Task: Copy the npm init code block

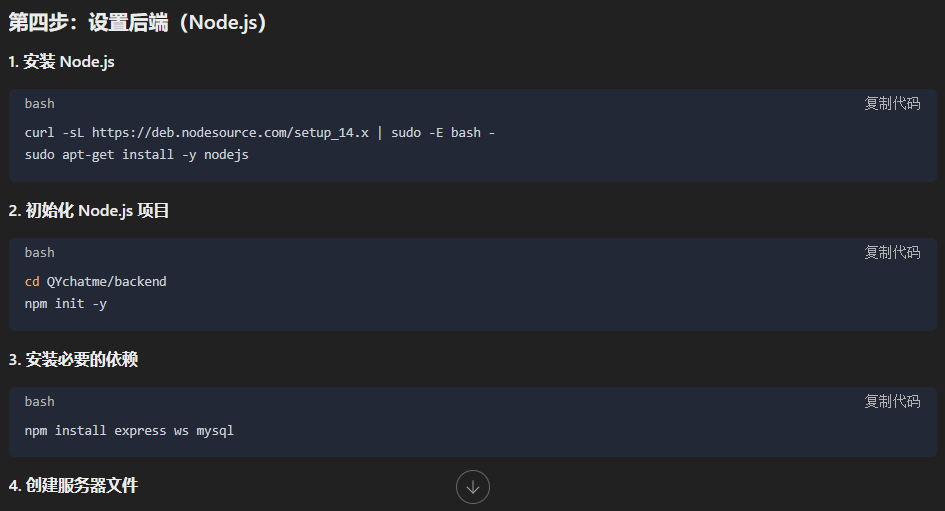Action: 892,252
